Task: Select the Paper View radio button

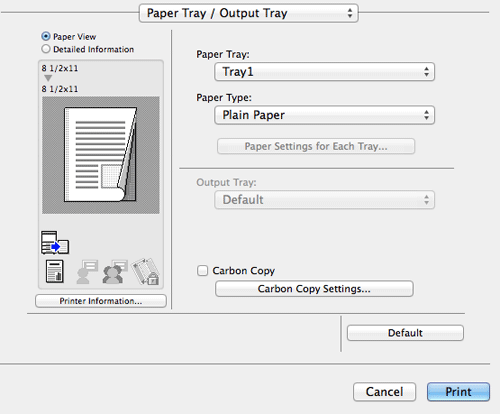Action: point(46,36)
